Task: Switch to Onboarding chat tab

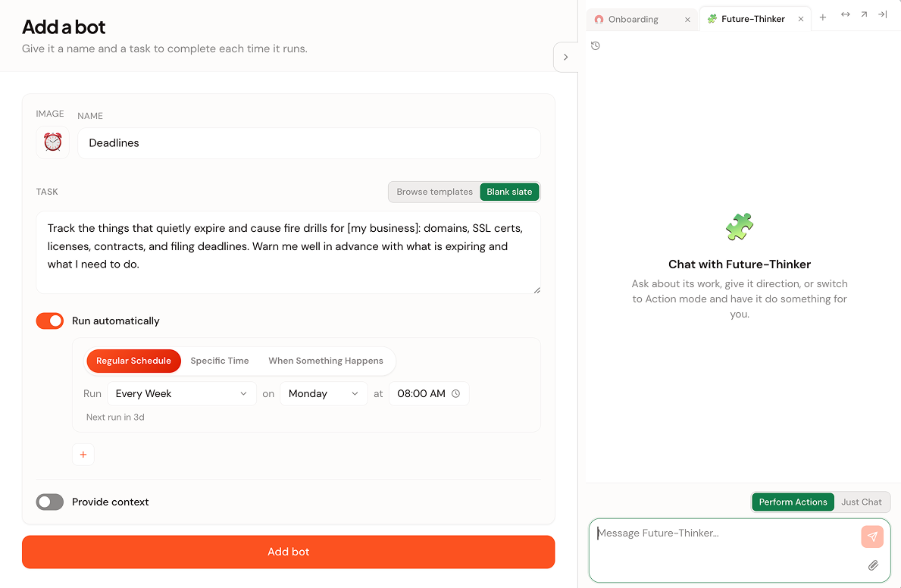Action: [640, 20]
